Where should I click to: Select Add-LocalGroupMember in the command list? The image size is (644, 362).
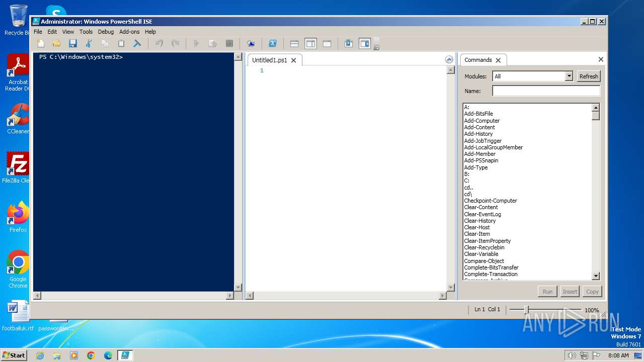(x=494, y=147)
